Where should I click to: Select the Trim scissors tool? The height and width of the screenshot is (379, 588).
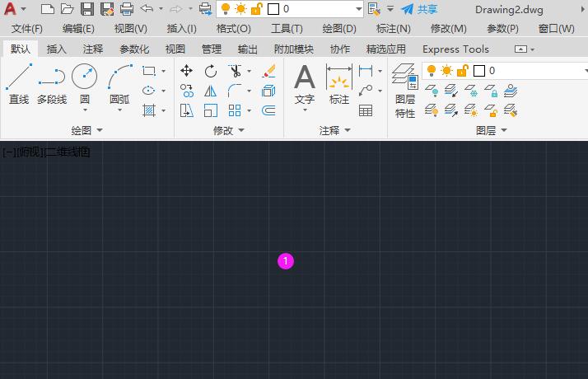tap(236, 71)
